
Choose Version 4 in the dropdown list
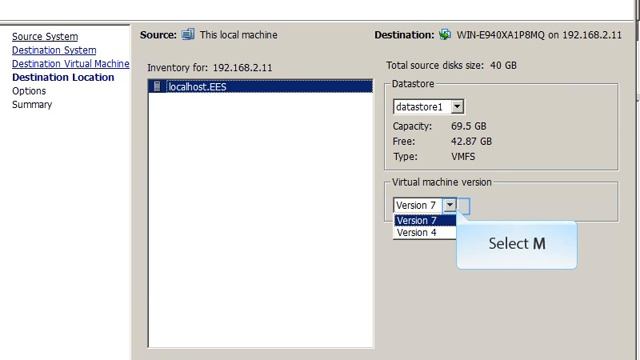click(424, 233)
